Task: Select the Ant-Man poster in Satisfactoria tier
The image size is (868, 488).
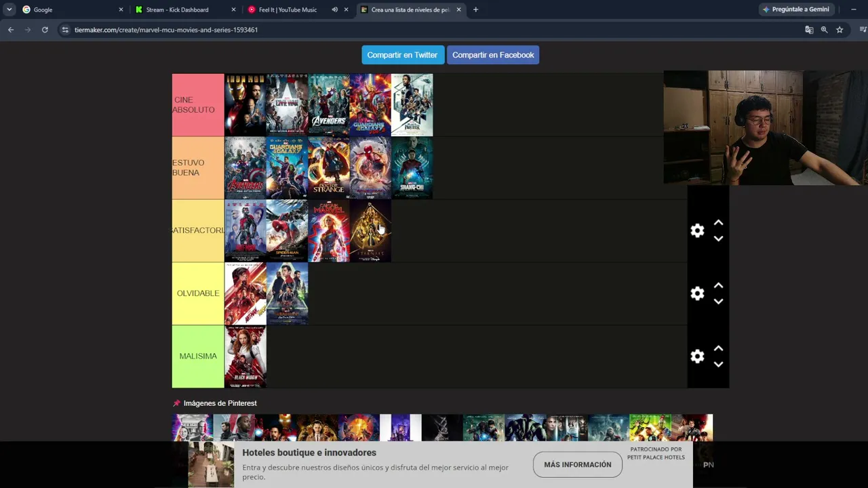Action: pos(245,230)
